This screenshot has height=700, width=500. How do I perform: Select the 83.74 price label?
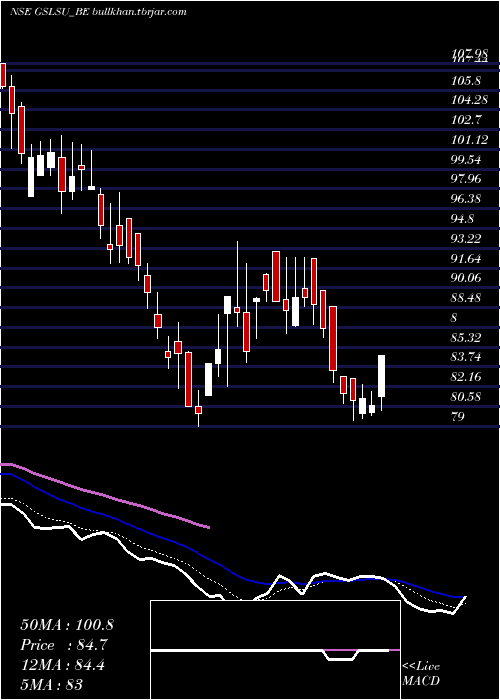[x=468, y=357]
